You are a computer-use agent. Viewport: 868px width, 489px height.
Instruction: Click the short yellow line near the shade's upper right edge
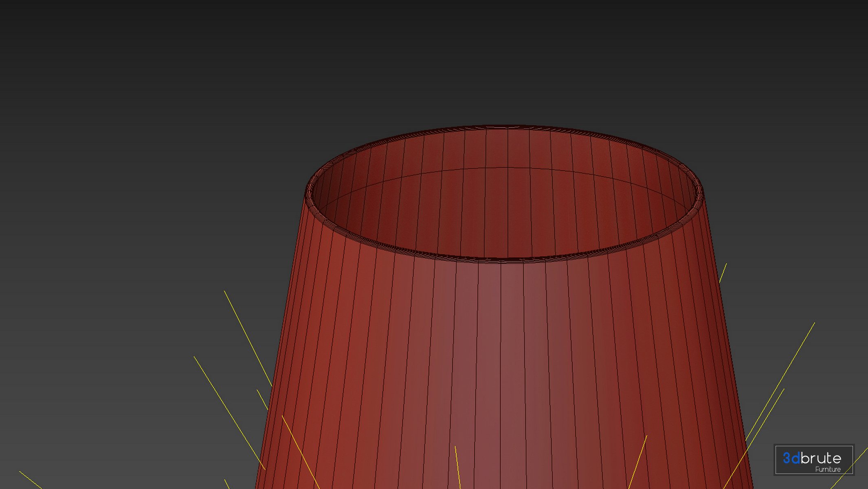pyautogui.click(x=723, y=273)
